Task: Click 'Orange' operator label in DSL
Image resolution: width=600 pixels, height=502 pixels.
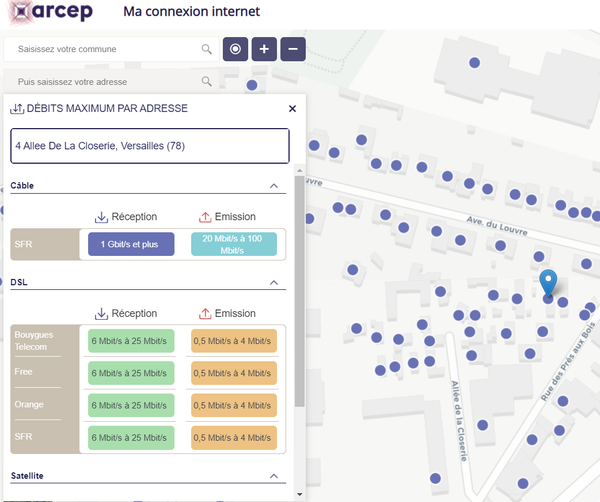Action: click(x=29, y=404)
